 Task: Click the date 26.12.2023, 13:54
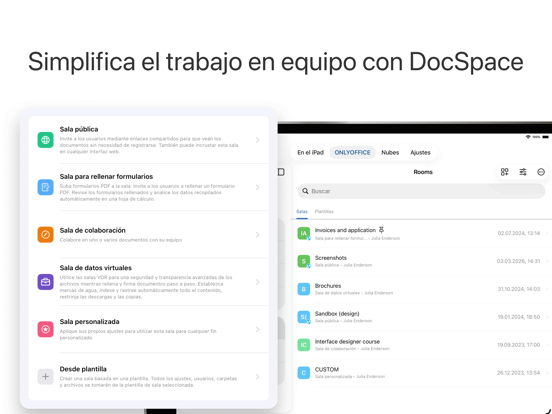[518, 372]
